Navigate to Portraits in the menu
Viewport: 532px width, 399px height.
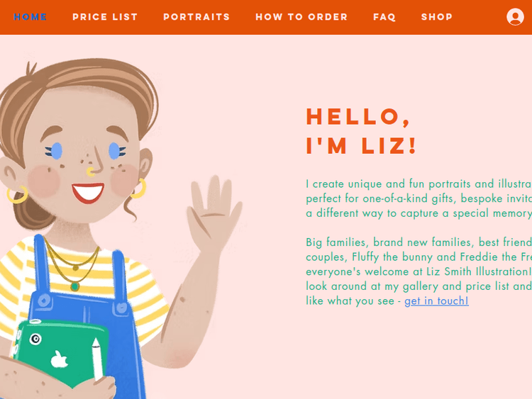[x=196, y=17]
